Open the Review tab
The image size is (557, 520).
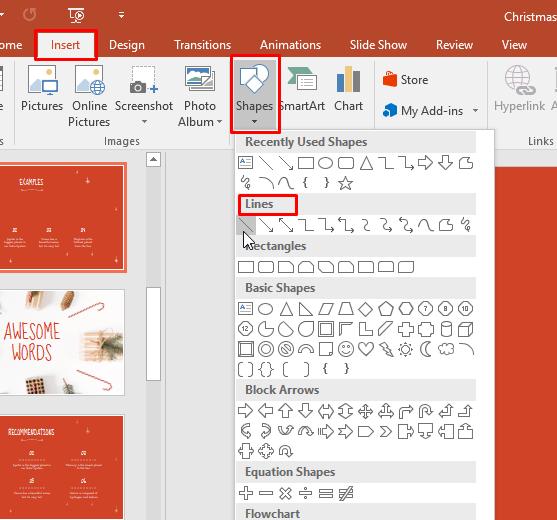tap(454, 45)
